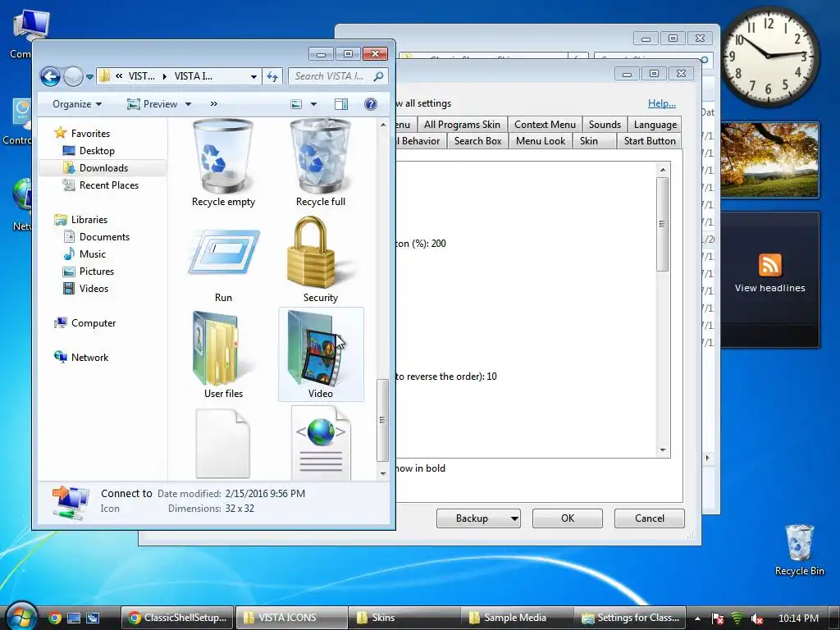Image resolution: width=840 pixels, height=630 pixels.
Task: Click the Backup button
Action: (x=478, y=518)
